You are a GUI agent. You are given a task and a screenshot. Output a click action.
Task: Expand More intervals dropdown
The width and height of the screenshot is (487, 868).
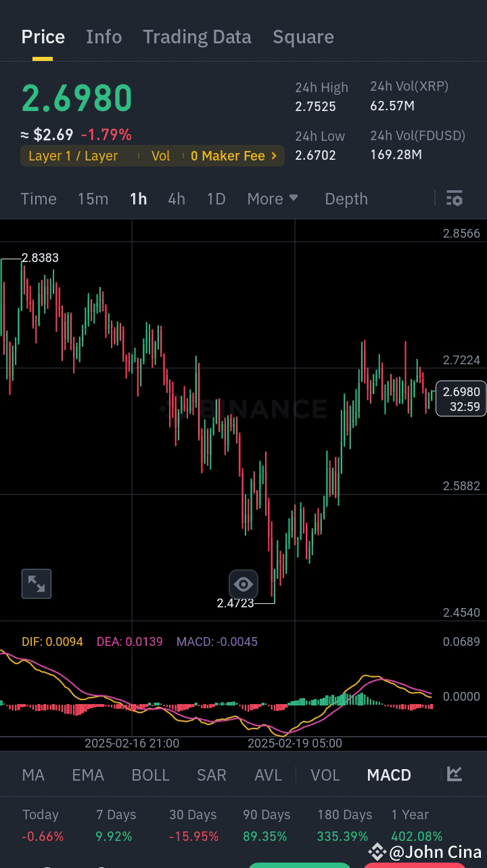(x=273, y=198)
